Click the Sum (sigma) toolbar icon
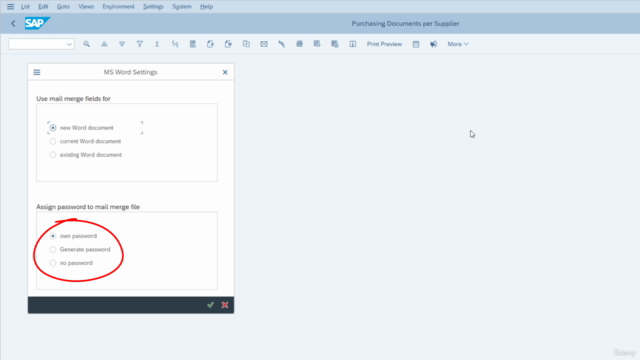640x360 pixels. click(157, 44)
